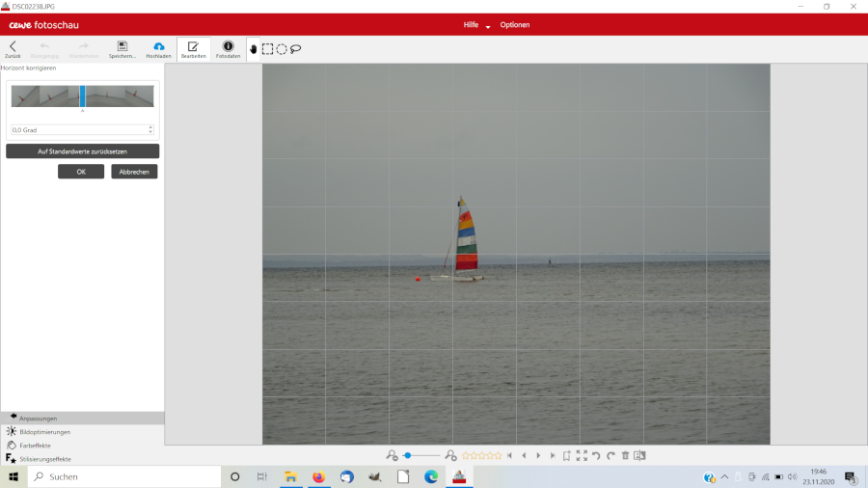868x488 pixels.
Task: Select the hand pan tool
Action: 254,49
